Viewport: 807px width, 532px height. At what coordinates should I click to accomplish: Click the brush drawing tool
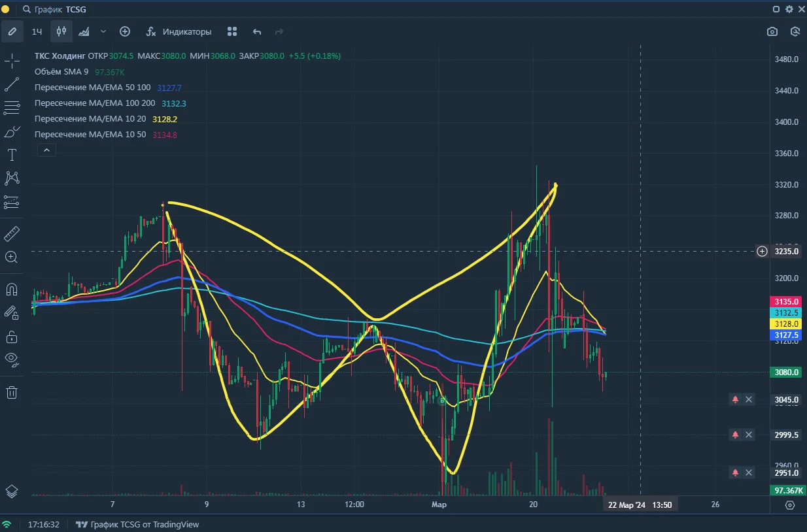pyautogui.click(x=12, y=132)
